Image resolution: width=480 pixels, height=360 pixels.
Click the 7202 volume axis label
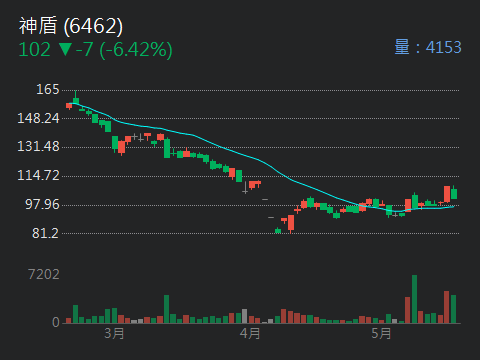pos(44,275)
